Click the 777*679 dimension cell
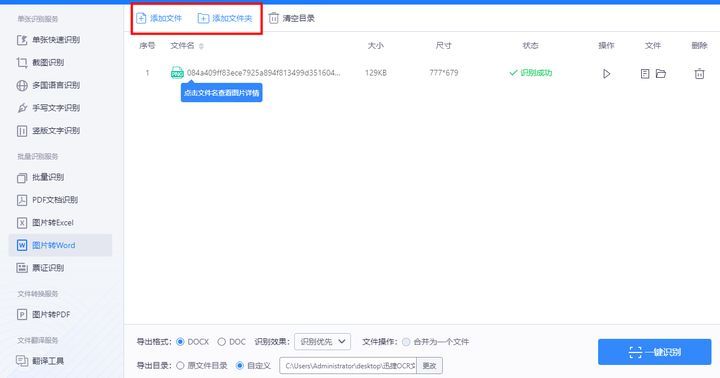The width and height of the screenshot is (720, 378). [x=444, y=73]
